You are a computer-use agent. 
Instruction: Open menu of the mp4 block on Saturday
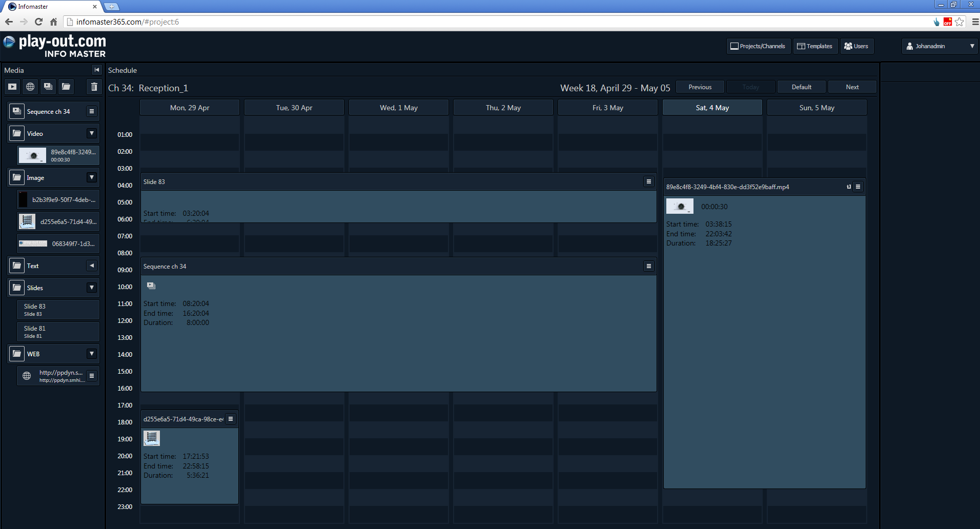tap(858, 187)
